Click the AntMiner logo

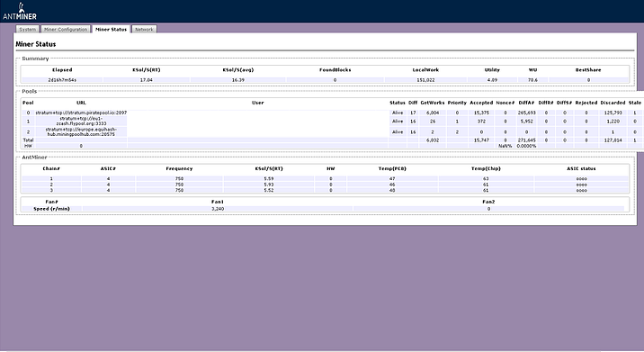click(x=20, y=12)
